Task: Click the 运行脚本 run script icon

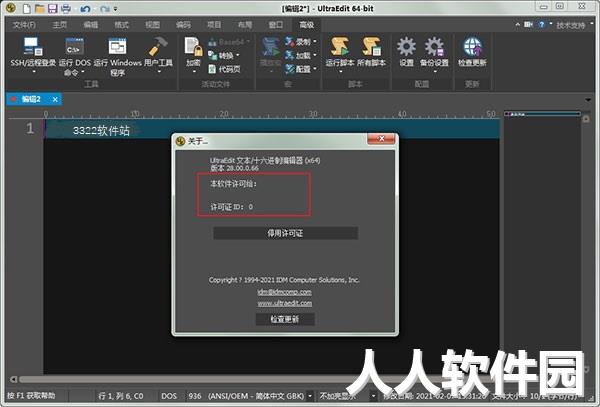Action: (339, 47)
